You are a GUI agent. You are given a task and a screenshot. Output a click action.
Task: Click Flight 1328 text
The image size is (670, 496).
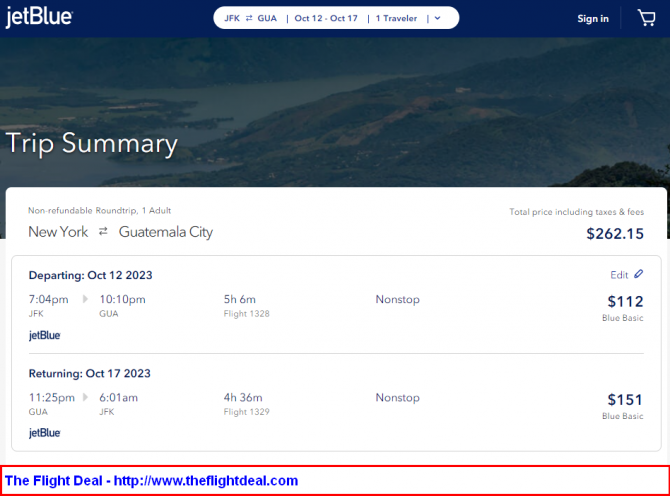pyautogui.click(x=247, y=314)
